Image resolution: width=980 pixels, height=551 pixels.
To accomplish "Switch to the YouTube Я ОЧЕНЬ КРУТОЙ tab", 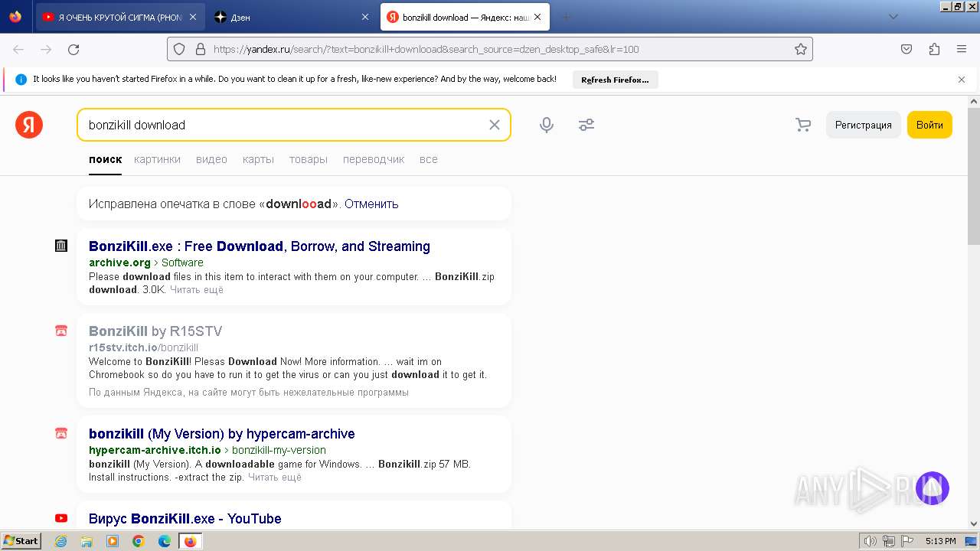I will click(x=121, y=17).
